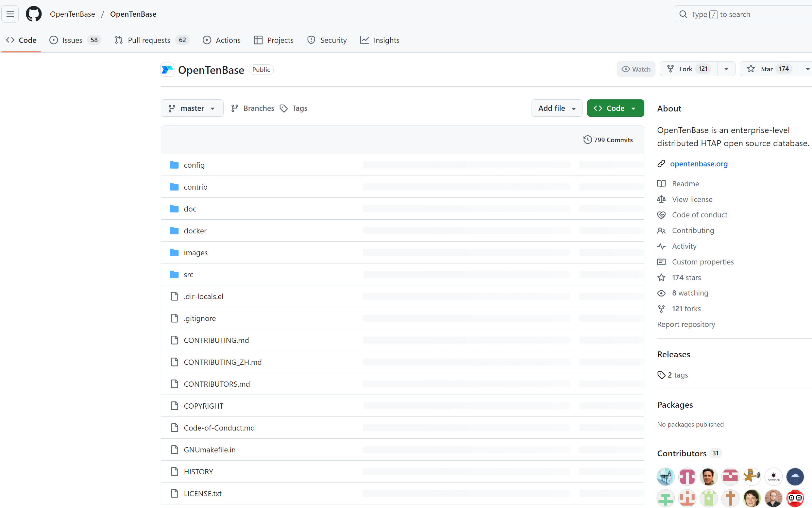Click the star icon beside 174 stars
812x508 pixels.
click(x=661, y=278)
